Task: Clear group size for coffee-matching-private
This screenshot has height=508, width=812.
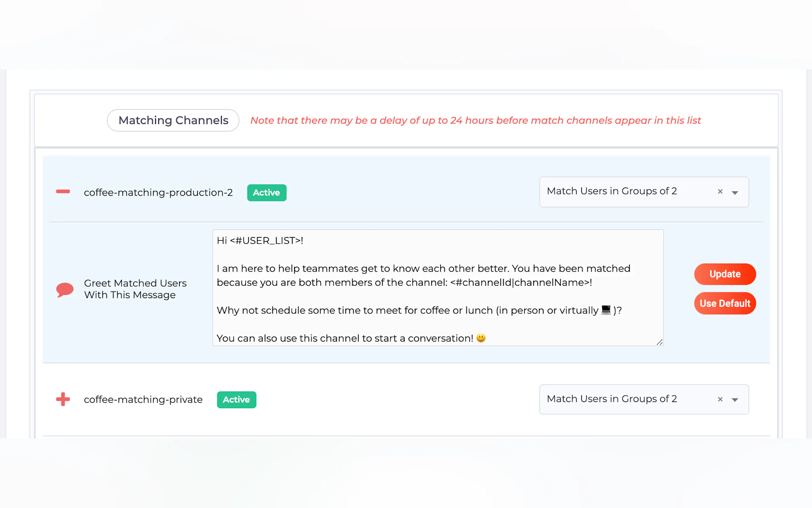Action: point(720,399)
